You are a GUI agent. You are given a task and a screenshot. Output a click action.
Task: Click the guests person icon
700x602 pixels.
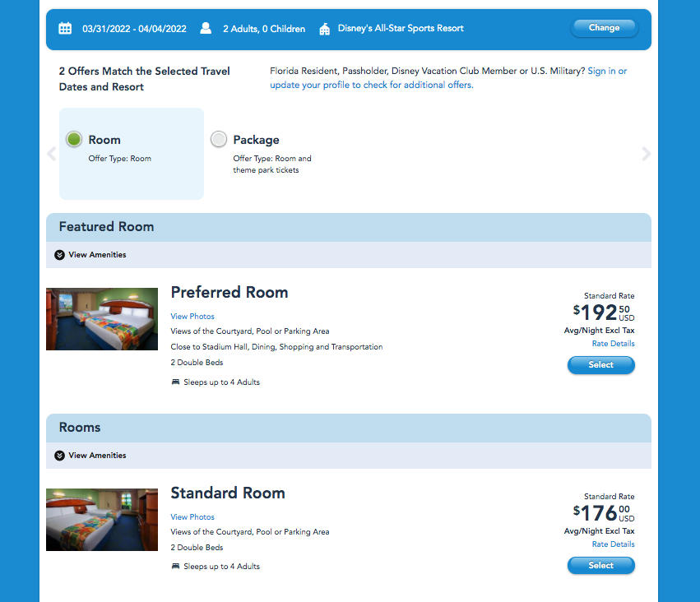click(206, 29)
